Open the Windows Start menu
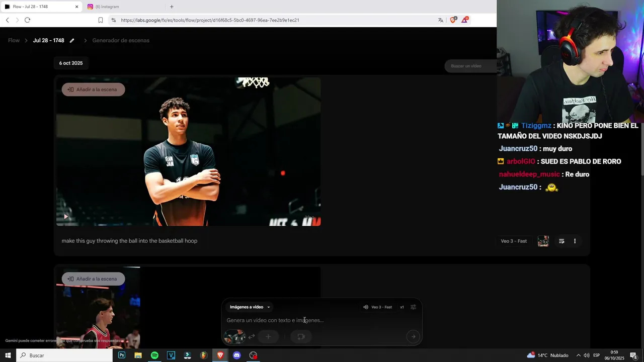Viewport: 644px width, 362px height. pyautogui.click(x=8, y=355)
